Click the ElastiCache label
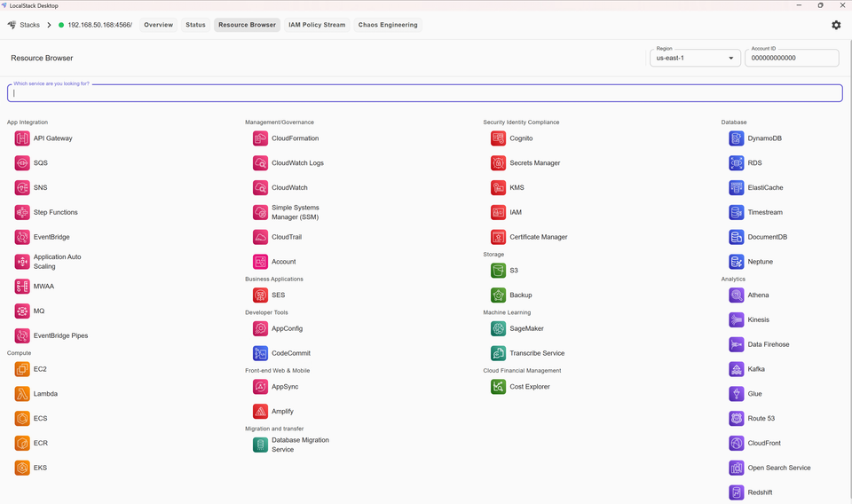This screenshot has width=852, height=504. click(765, 187)
